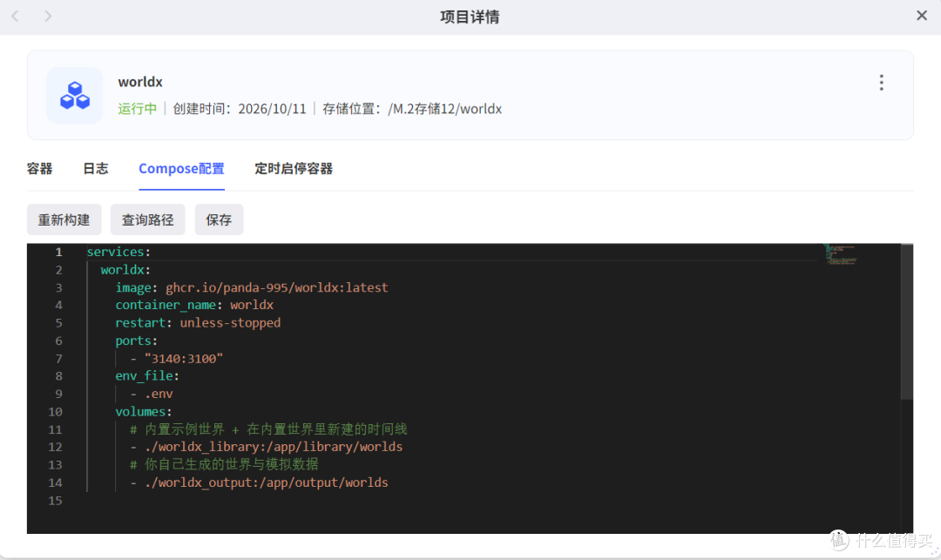Close the project details dialog
The image size is (941, 560).
click(x=922, y=16)
